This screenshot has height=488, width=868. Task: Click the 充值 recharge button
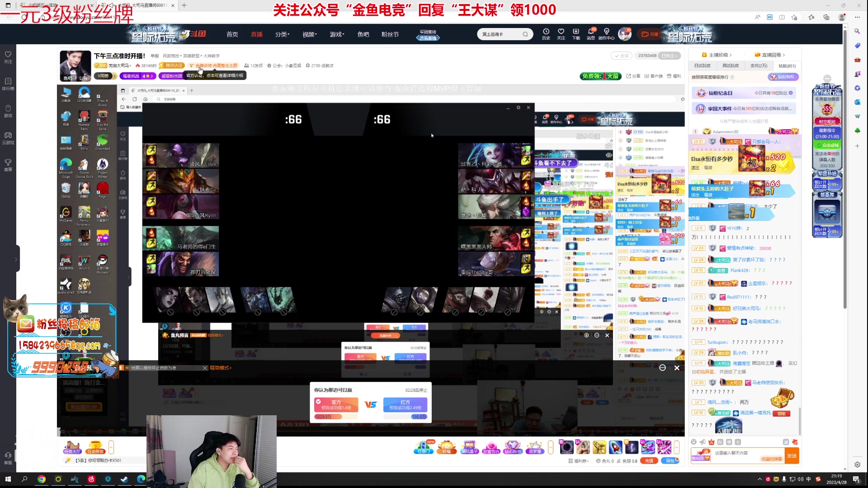649,460
